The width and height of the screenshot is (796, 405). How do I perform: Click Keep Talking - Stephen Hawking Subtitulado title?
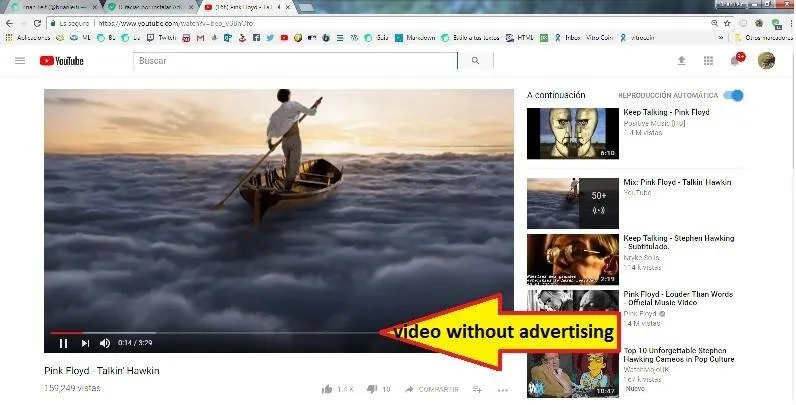tap(679, 242)
